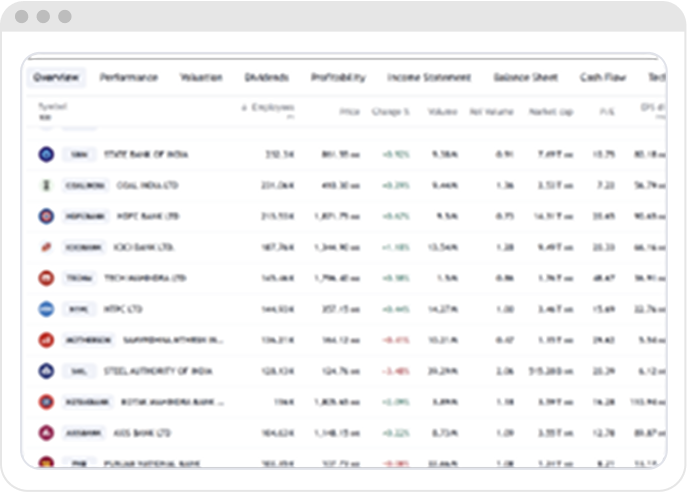Click the ICICI Bank logo icon
This screenshot has width=687, height=492.
pyautogui.click(x=45, y=247)
